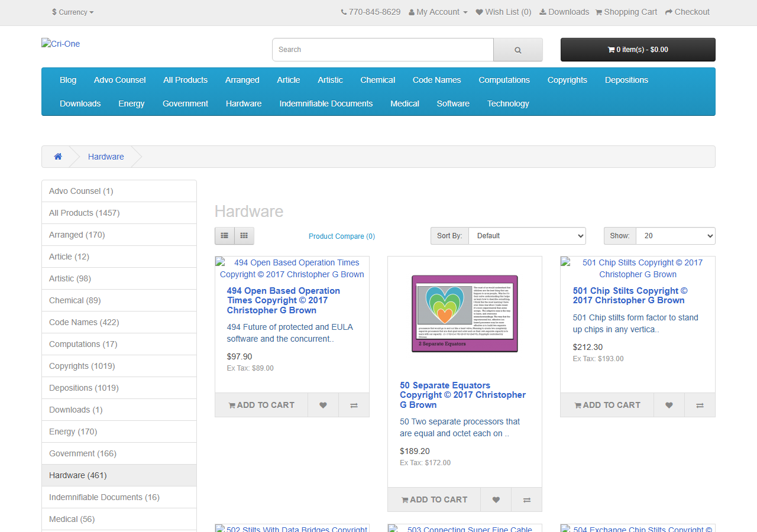The height and width of the screenshot is (532, 757).
Task: Open Software in navigation bar
Action: coord(453,103)
